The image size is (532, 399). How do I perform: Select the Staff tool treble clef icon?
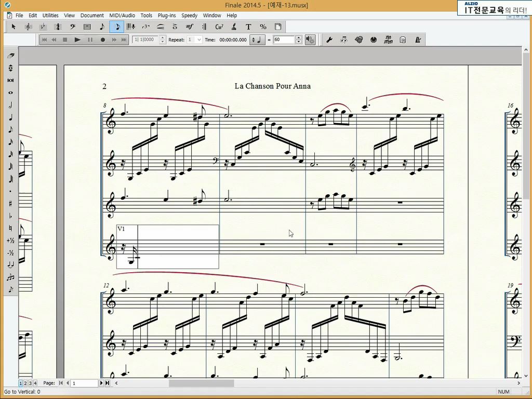(29, 26)
